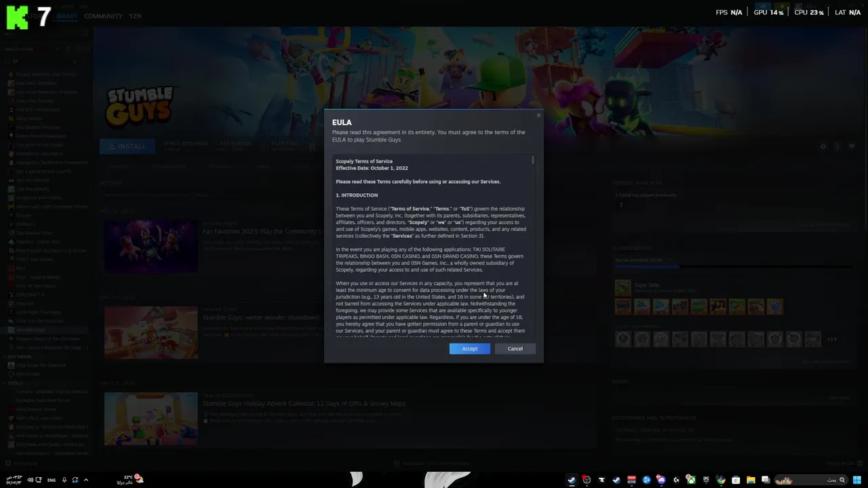Open Microsoft Store from the taskbar
The height and width of the screenshot is (488, 868).
tap(736, 480)
